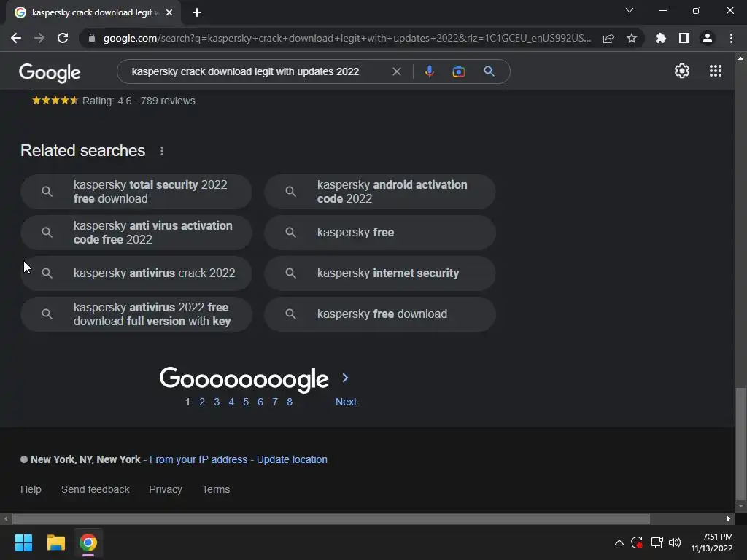This screenshot has width=747, height=560.
Task: Go to Google home via the logo
Action: (x=50, y=72)
